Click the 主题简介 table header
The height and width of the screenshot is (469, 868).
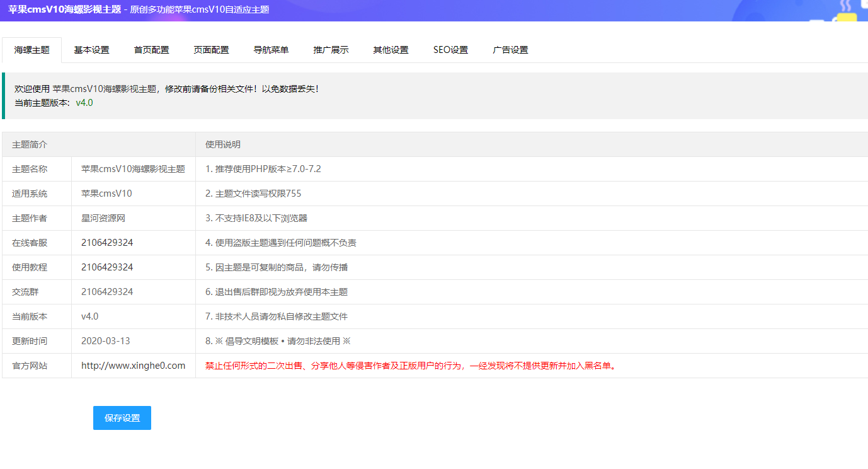tap(30, 144)
